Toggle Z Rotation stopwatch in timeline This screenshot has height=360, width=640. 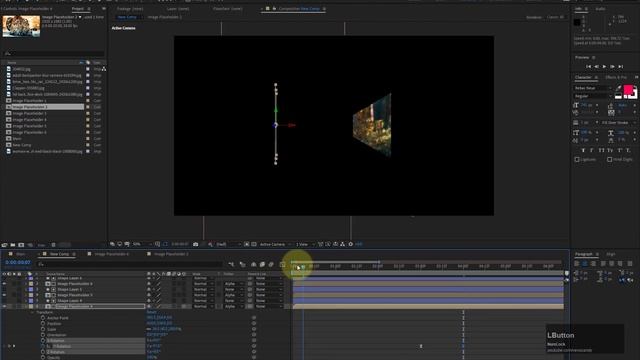(43, 352)
